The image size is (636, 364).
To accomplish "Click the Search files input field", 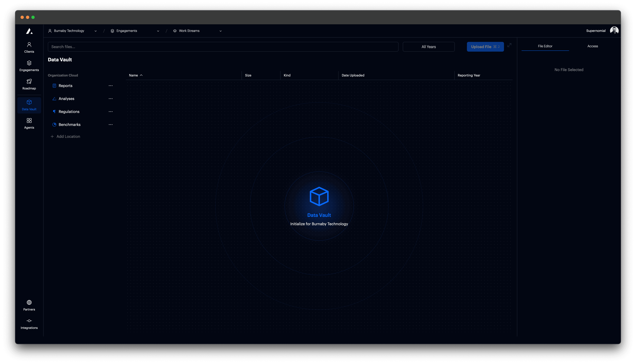I will pos(223,46).
